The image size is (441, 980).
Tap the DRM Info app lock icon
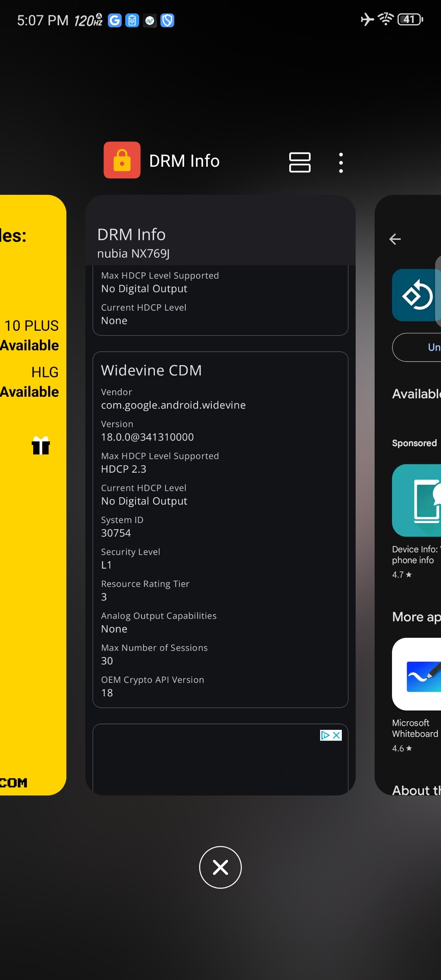tap(122, 160)
